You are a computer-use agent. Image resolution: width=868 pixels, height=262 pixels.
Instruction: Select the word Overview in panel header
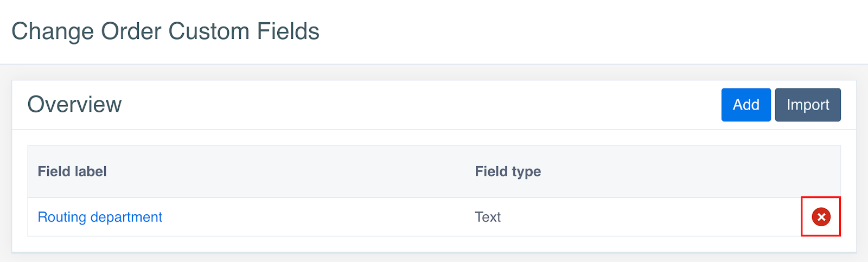click(x=75, y=104)
